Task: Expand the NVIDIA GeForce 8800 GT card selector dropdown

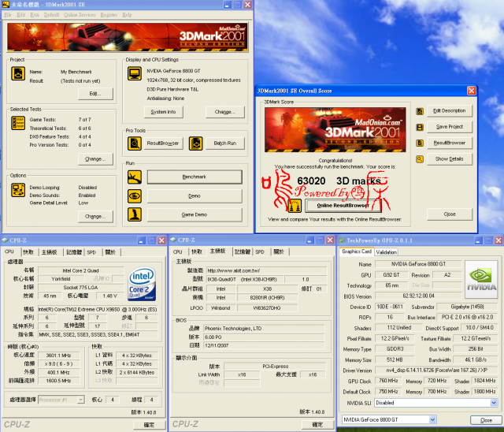Action: [x=432, y=419]
